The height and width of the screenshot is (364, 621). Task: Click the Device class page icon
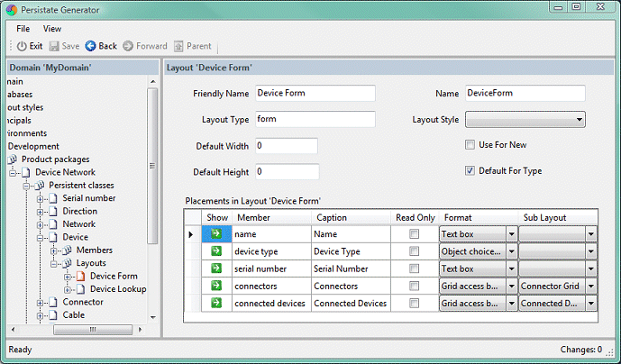point(53,237)
